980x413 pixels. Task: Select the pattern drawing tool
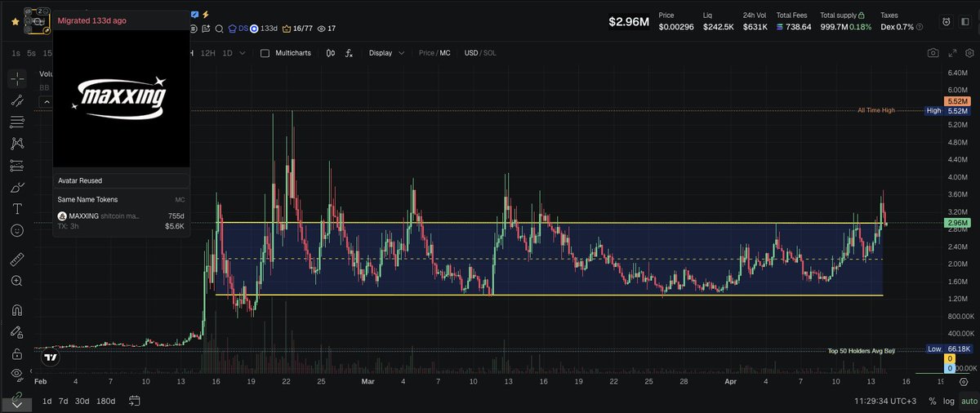coord(17,144)
